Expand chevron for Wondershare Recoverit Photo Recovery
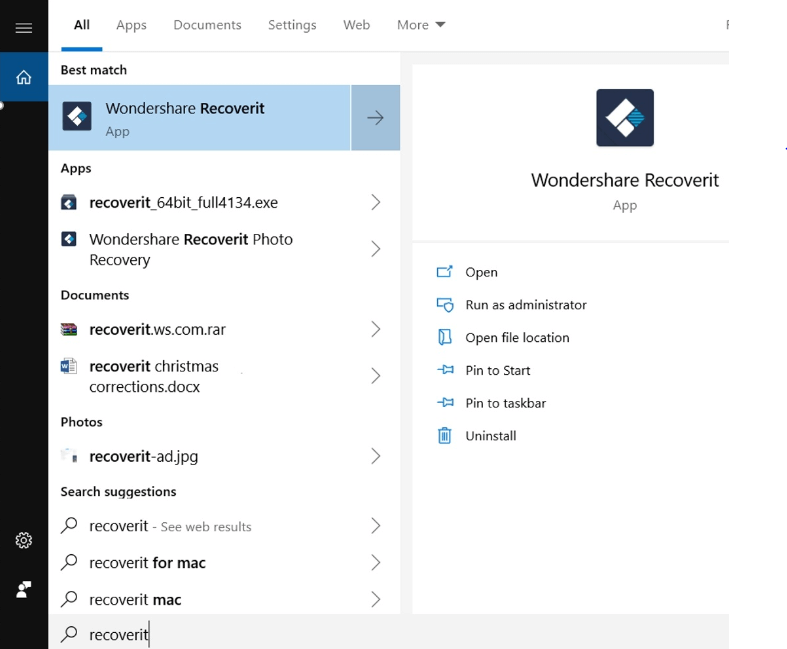 click(375, 249)
